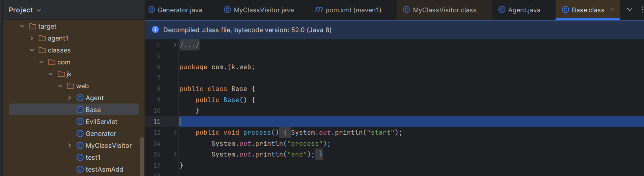The width and height of the screenshot is (644, 176).
Task: Click the web folder icon
Action: [x=70, y=86]
